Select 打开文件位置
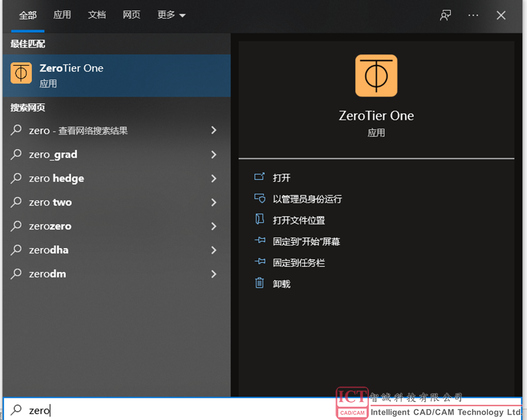The width and height of the screenshot is (527, 420). pos(299,220)
